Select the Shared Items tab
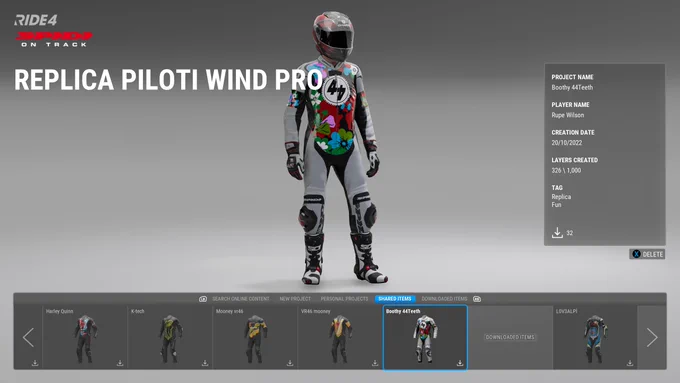The image size is (680, 383). tap(395, 299)
